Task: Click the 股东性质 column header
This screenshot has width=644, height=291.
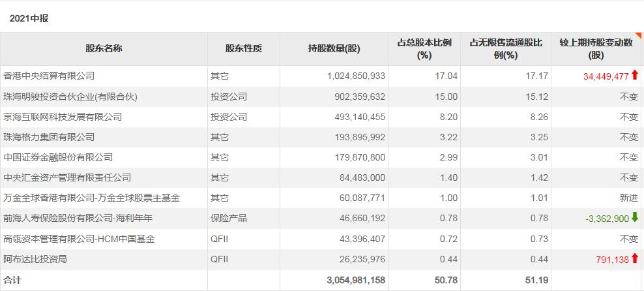Action: coord(244,48)
